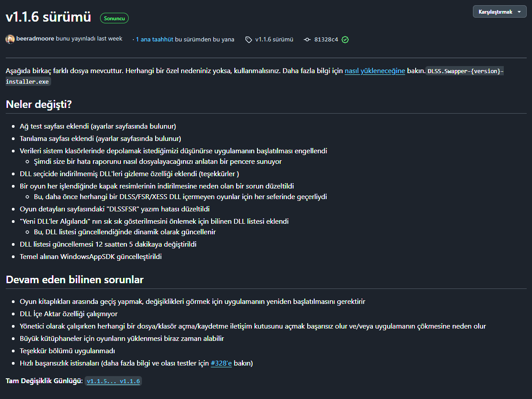Open the beeradmoore profile link
This screenshot has height=399, width=532.
(x=35, y=39)
